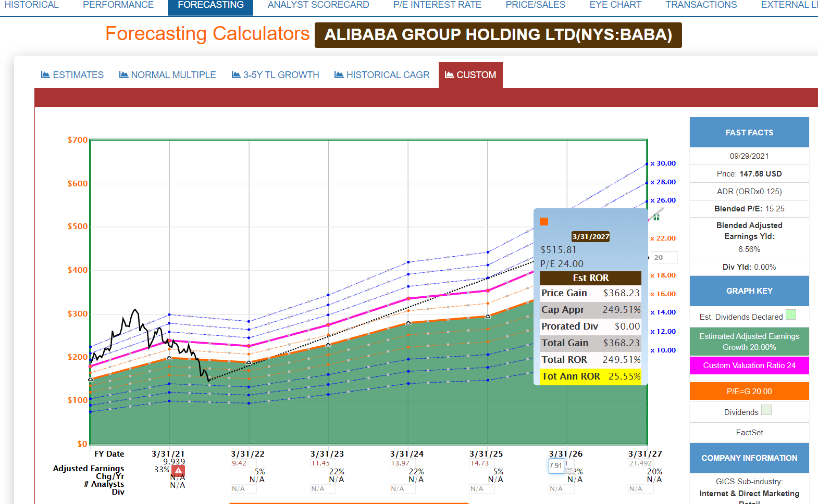This screenshot has height=504, width=818.
Task: Collapse the GRAPH KEY section header
Action: click(749, 291)
